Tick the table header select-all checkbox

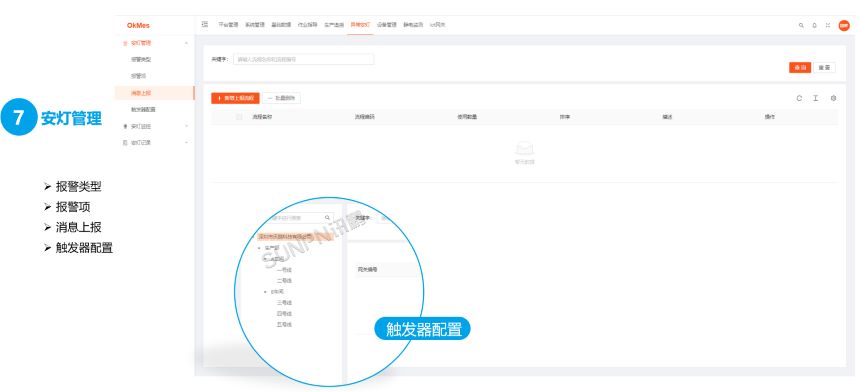[239, 117]
